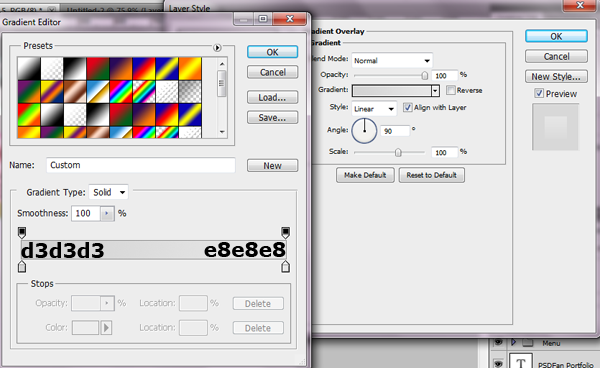This screenshot has height=368, width=600.
Task: Select the orange-yellow gradient preset in the first row
Action: [x=190, y=68]
